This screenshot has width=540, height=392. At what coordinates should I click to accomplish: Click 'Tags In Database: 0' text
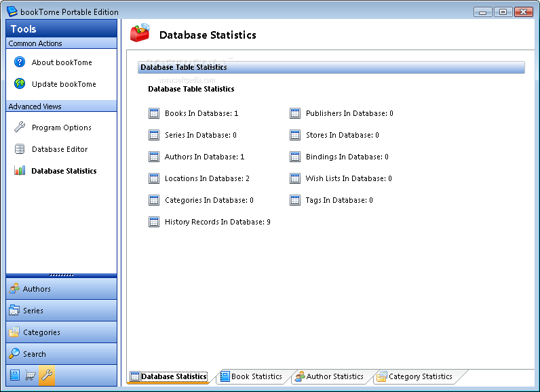coord(339,200)
